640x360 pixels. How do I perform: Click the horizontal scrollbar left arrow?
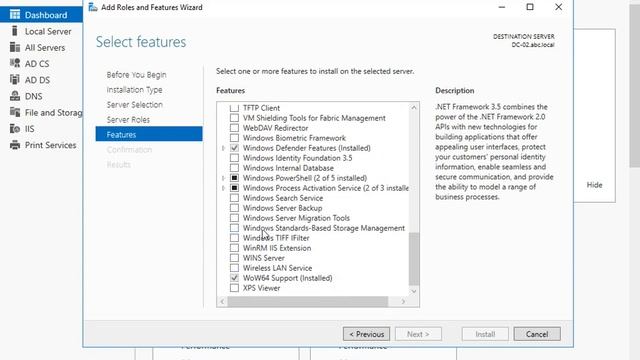[x=222, y=302]
